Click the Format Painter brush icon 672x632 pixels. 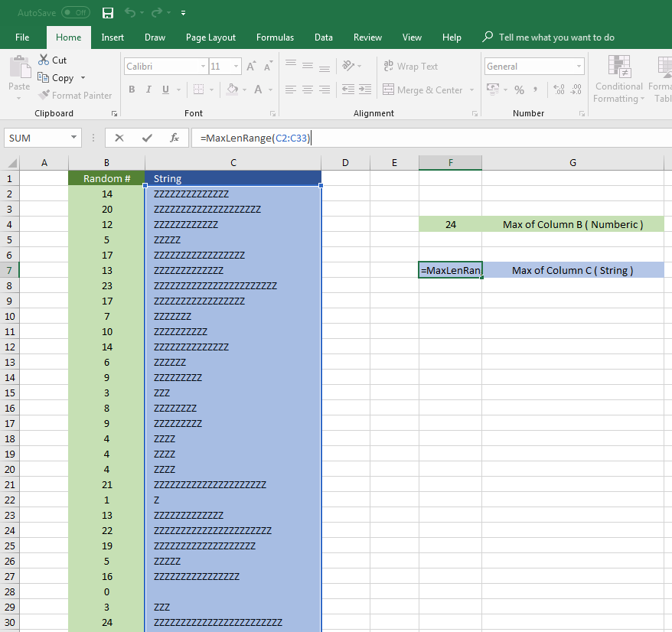click(44, 96)
